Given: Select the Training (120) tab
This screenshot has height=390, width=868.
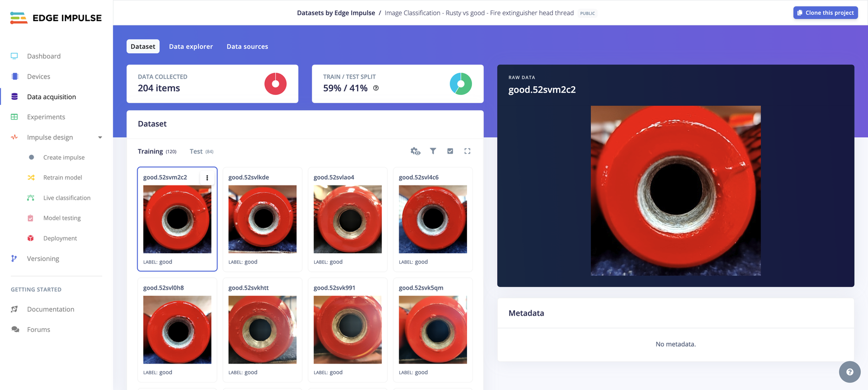Looking at the screenshot, I should pos(157,151).
